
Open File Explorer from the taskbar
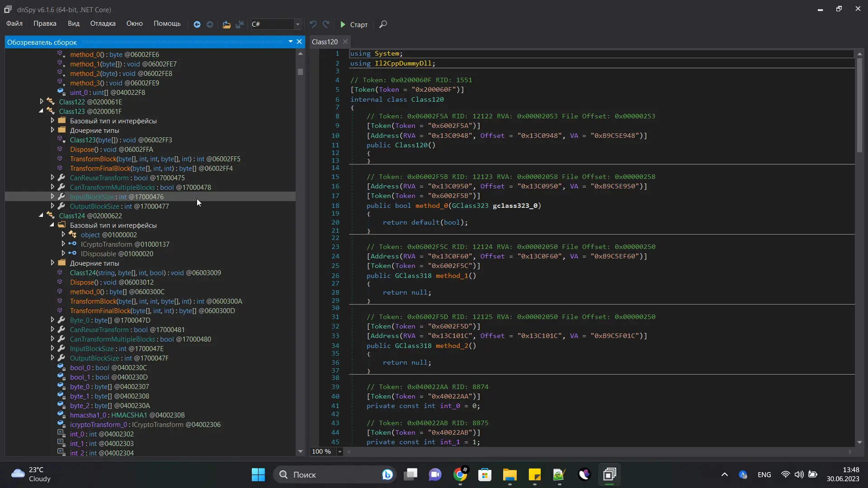[509, 474]
